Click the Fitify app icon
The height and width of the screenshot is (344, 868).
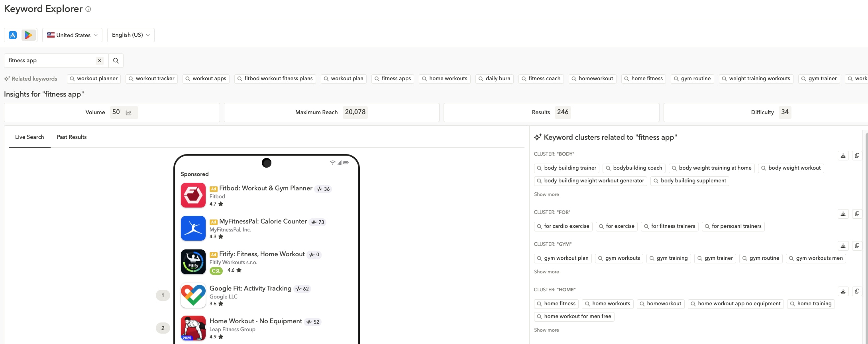(193, 262)
